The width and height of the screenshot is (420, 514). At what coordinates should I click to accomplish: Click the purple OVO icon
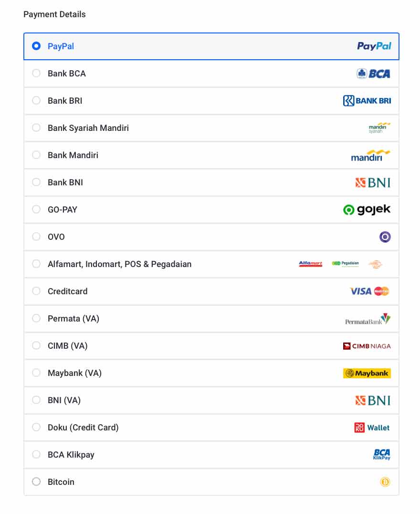click(385, 236)
